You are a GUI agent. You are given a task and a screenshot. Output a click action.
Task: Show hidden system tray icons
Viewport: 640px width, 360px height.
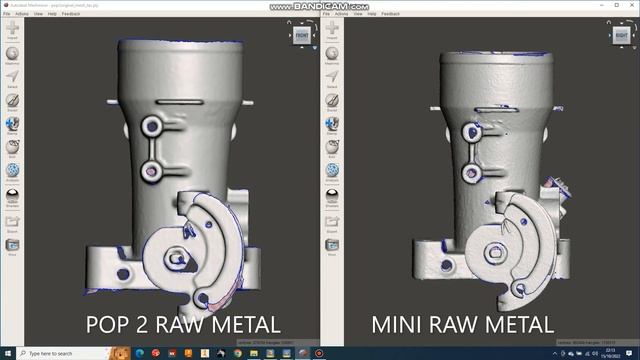click(x=554, y=353)
